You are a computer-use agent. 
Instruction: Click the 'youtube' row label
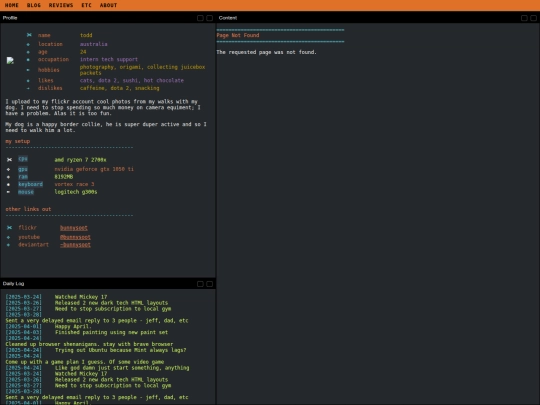point(29,237)
